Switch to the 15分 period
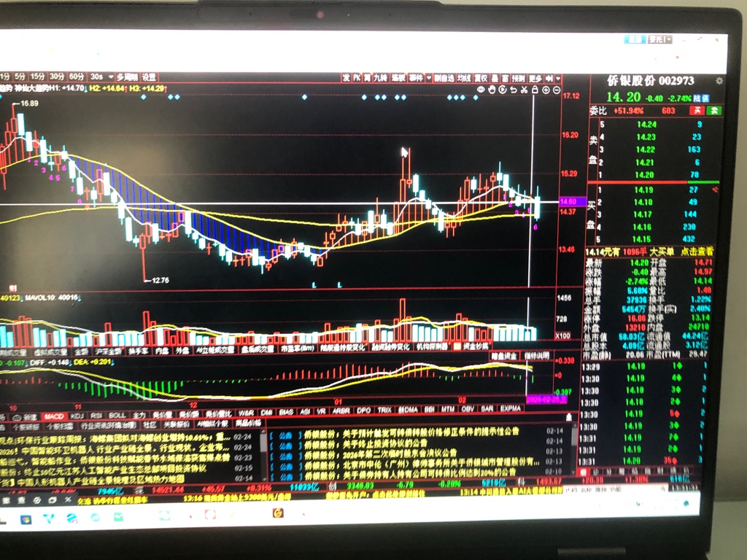This screenshot has height=560, width=747. 37,77
